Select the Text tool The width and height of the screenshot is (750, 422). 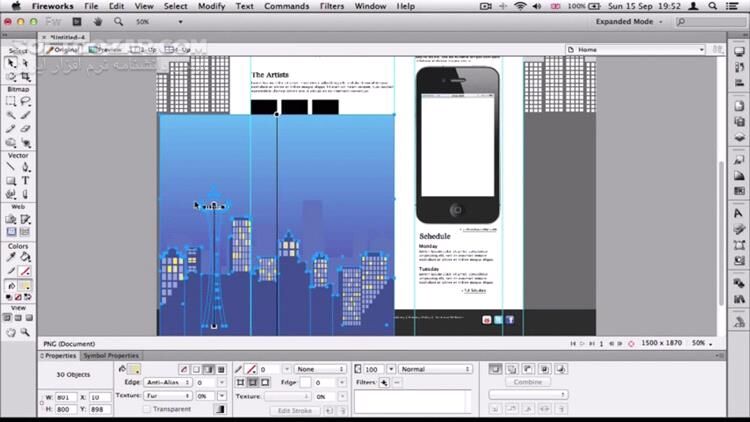tap(25, 180)
